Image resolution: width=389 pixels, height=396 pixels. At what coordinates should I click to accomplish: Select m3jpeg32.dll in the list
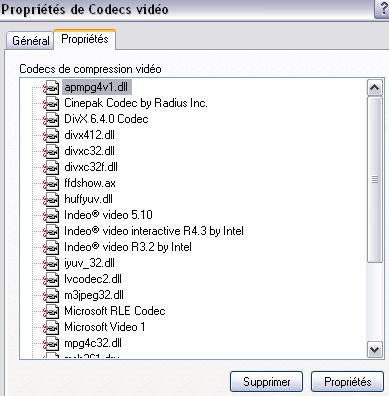click(94, 295)
